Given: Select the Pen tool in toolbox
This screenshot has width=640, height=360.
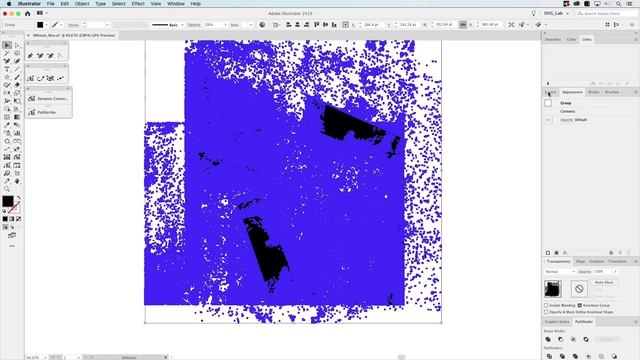Looking at the screenshot, I should click(x=7, y=61).
